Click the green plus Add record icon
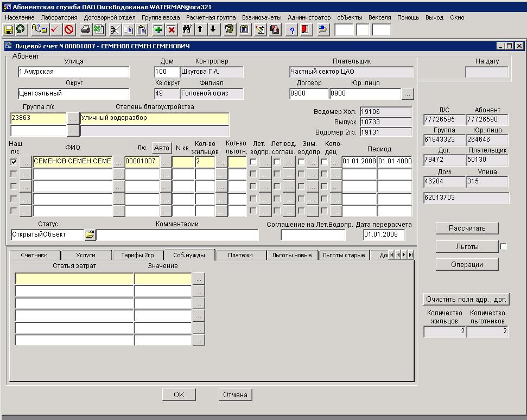This screenshot has height=420, width=527. pyautogui.click(x=158, y=29)
